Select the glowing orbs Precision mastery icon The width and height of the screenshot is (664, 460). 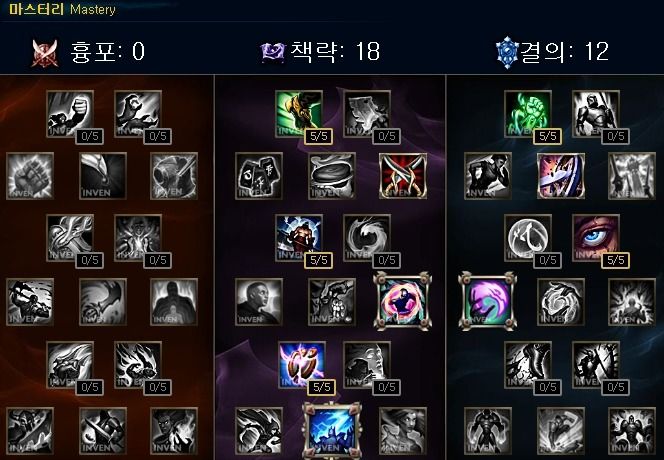pos(302,365)
